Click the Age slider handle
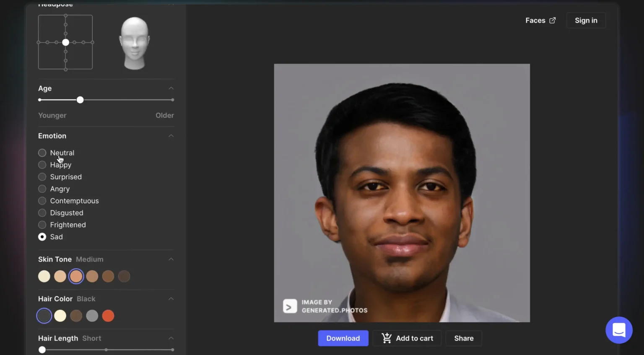Viewport: 644px width, 355px height. [x=80, y=100]
